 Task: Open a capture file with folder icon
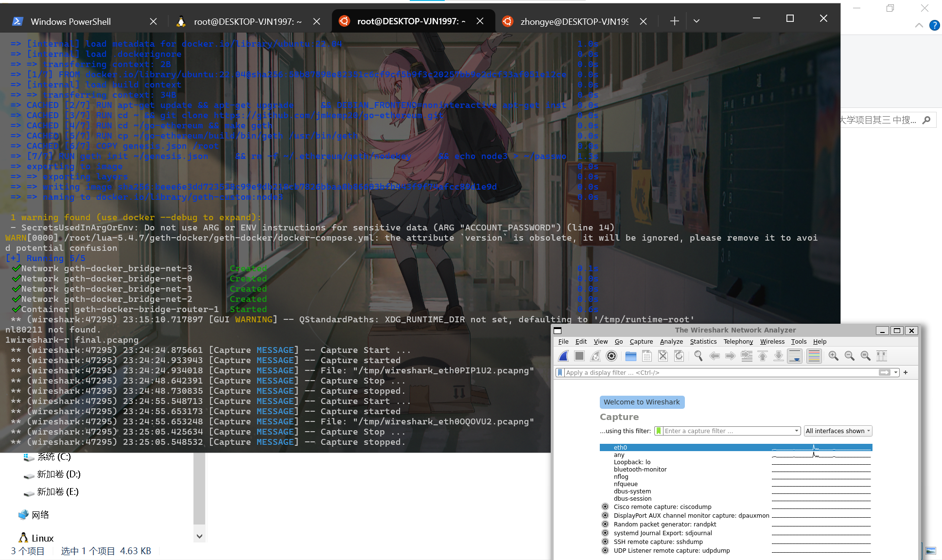[x=630, y=356]
